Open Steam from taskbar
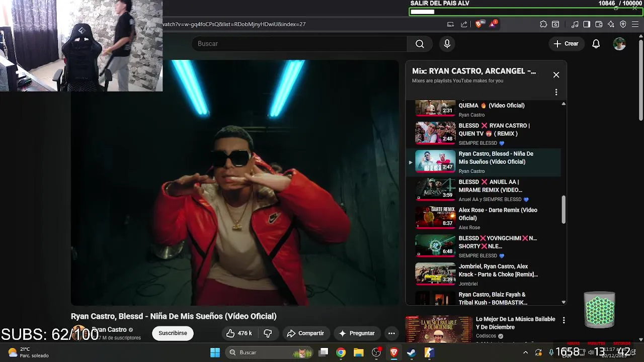Screen dimensions: 644x362 pyautogui.click(x=412, y=352)
